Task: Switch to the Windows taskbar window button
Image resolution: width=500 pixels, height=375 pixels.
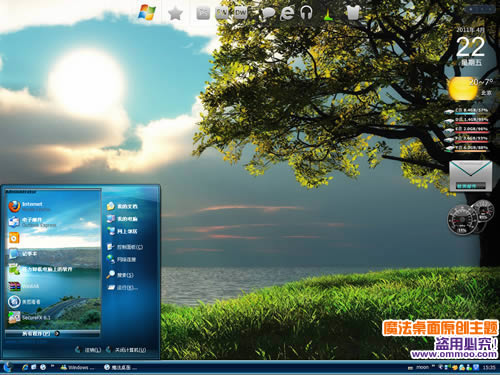Action: [x=77, y=367]
